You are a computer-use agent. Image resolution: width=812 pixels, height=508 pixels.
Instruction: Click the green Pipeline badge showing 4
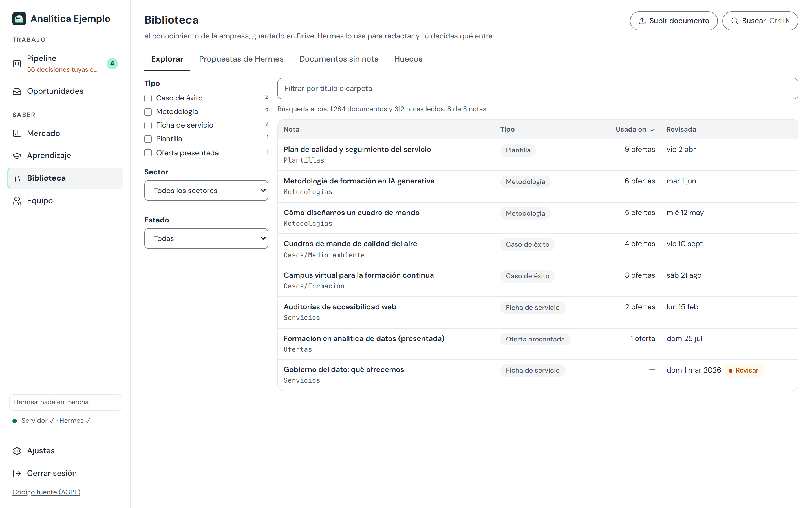pyautogui.click(x=112, y=63)
